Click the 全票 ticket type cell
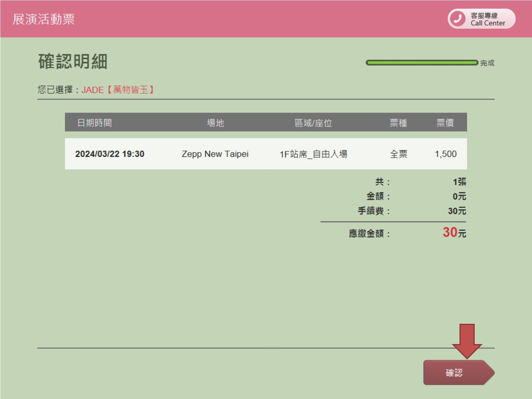This screenshot has width=532, height=399. tap(398, 154)
